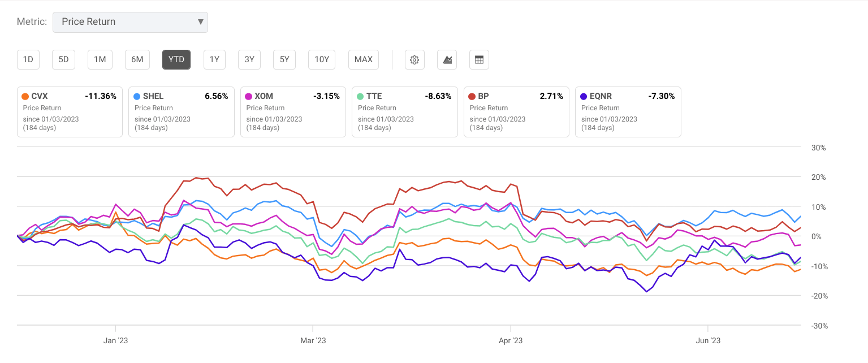
Task: Choose the 3Y time range
Action: coord(249,59)
